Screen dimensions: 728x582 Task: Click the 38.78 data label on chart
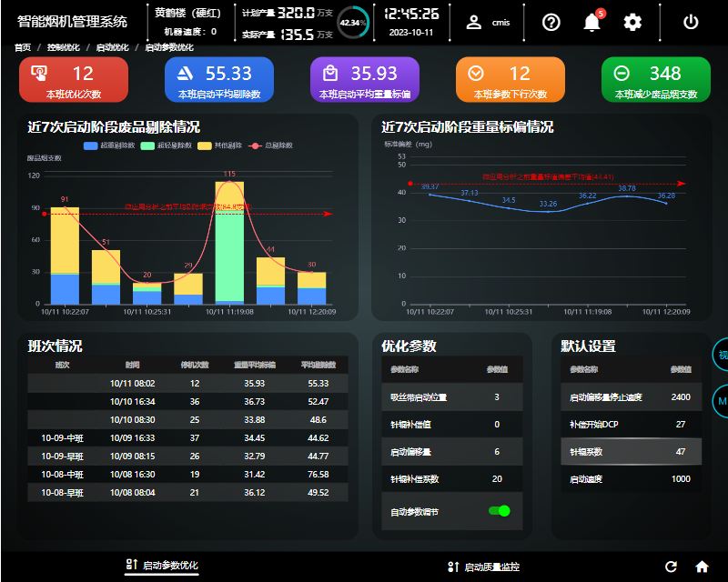point(627,188)
